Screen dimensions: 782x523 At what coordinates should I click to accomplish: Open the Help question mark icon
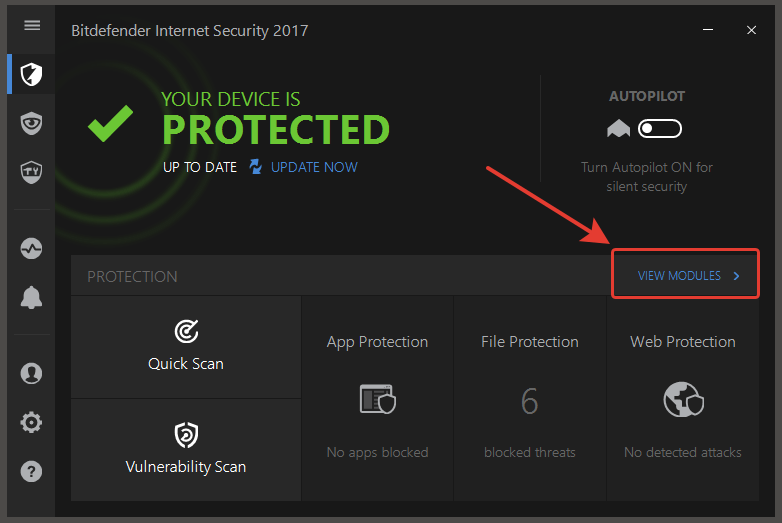click(x=31, y=471)
